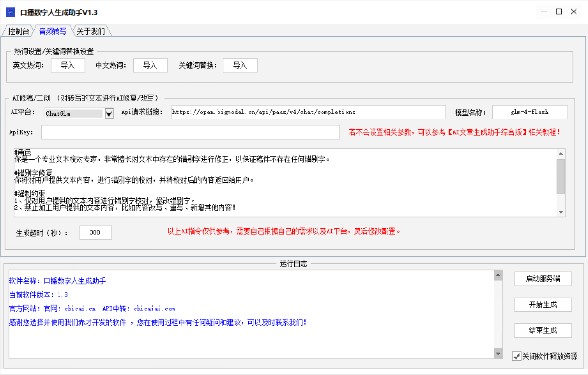Click prompt box scrollbar down arrow
Image resolution: width=588 pixels, height=375 pixels.
click(561, 212)
